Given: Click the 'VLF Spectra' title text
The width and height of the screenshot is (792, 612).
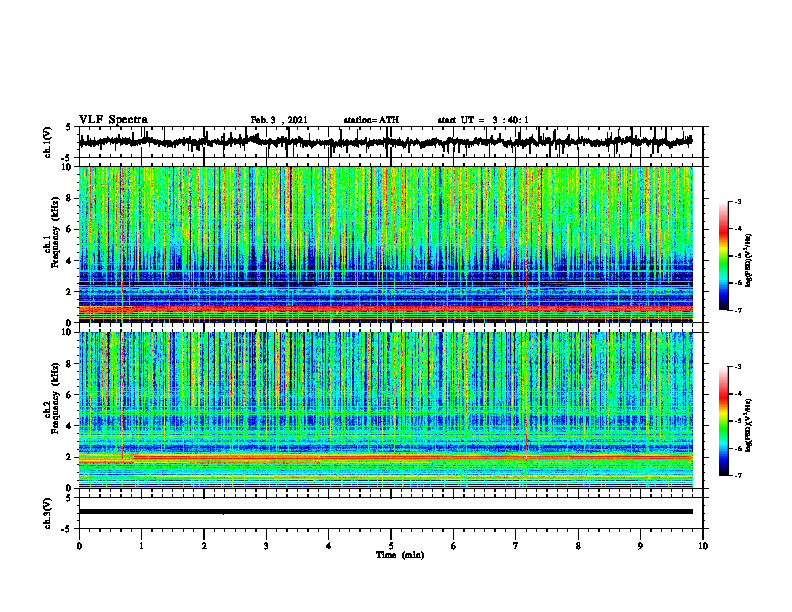Looking at the screenshot, I should tap(113, 120).
